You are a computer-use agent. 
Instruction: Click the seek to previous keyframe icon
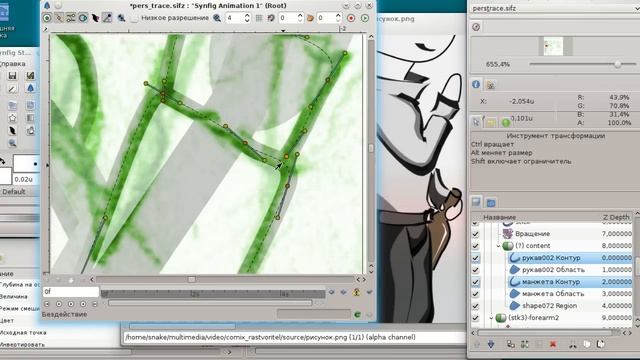point(331,292)
